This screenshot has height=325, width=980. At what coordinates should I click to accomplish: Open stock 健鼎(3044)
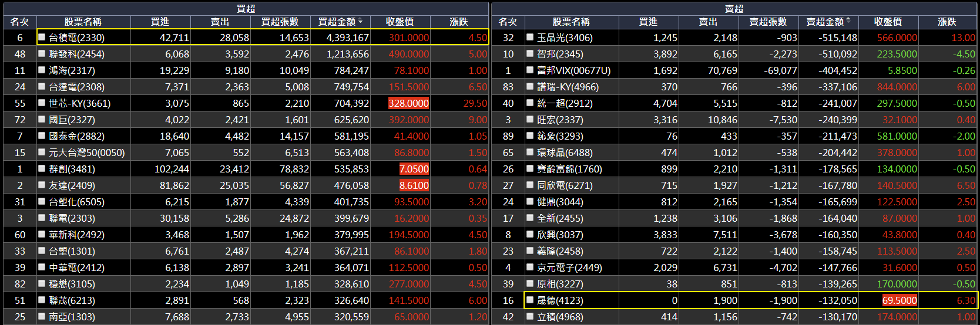pyautogui.click(x=560, y=202)
